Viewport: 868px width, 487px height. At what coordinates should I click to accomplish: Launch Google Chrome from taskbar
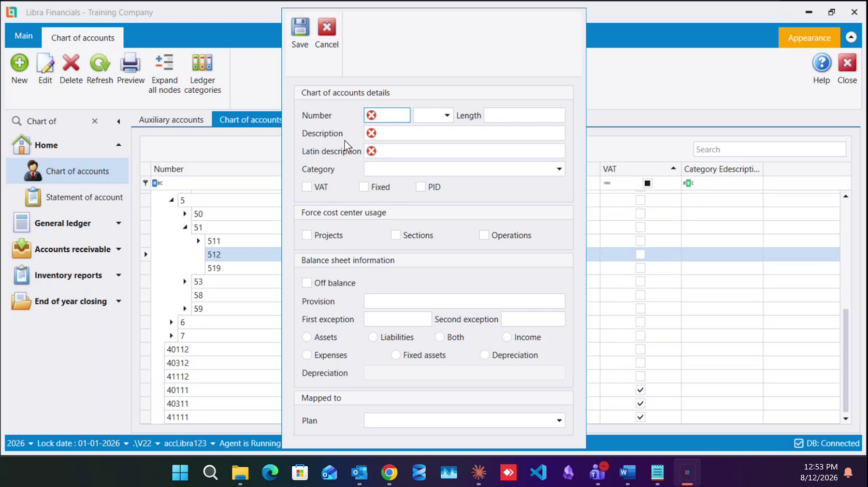tap(389, 472)
